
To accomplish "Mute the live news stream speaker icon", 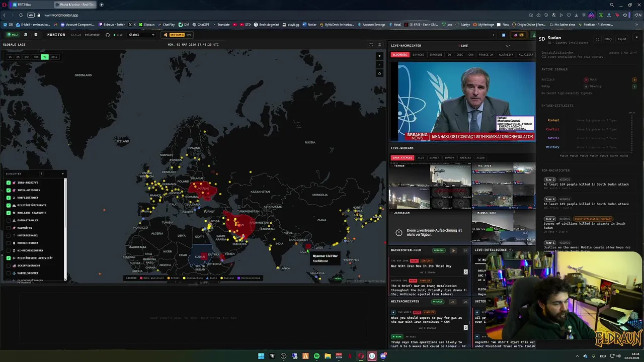I will pos(508,46).
